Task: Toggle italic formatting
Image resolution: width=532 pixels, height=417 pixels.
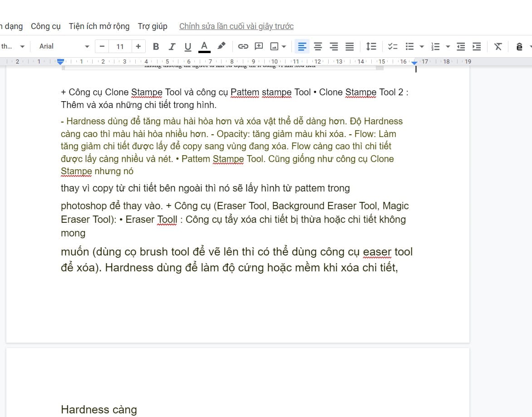Action: (172, 46)
